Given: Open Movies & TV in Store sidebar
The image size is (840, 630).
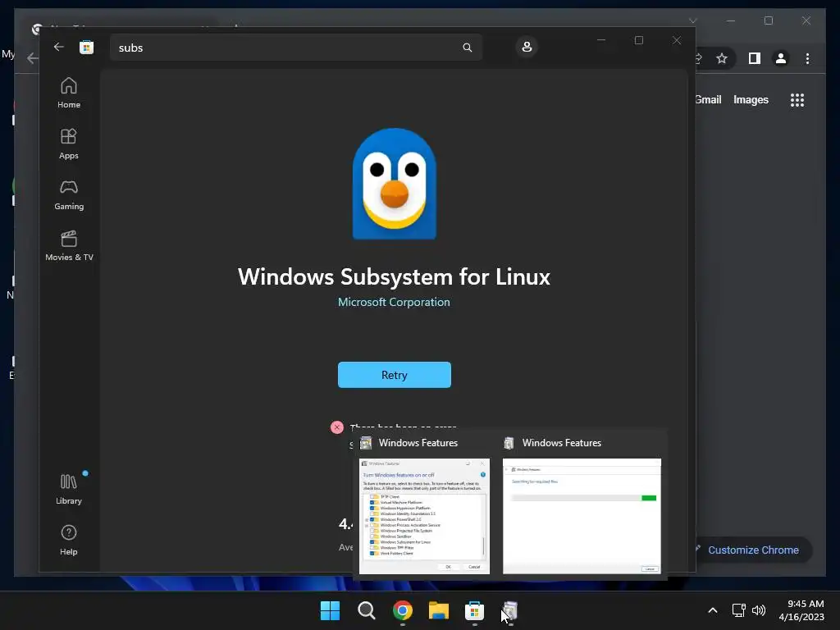Looking at the screenshot, I should click(69, 245).
